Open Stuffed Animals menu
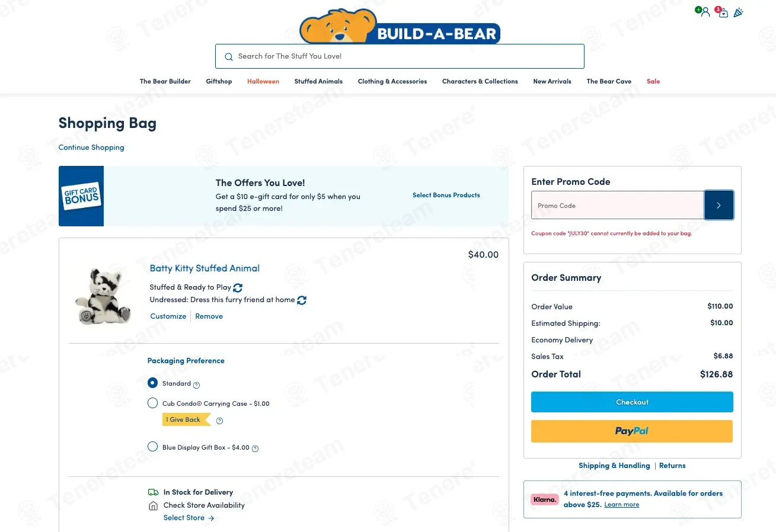This screenshot has height=532, width=776. coord(318,81)
